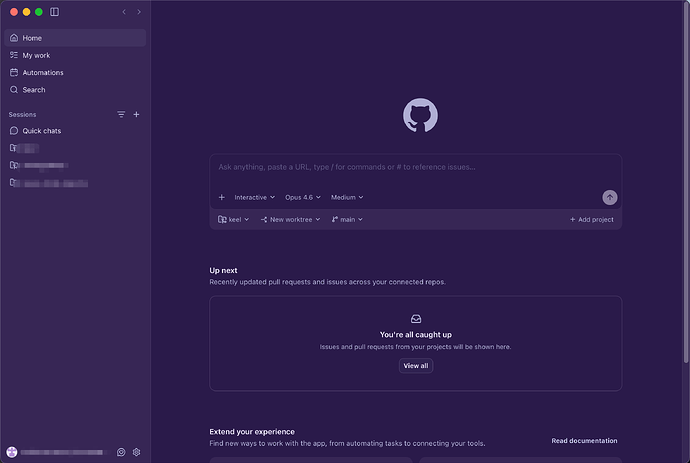Open the keel project dropdown
Image resolution: width=690 pixels, height=463 pixels.
(233, 219)
